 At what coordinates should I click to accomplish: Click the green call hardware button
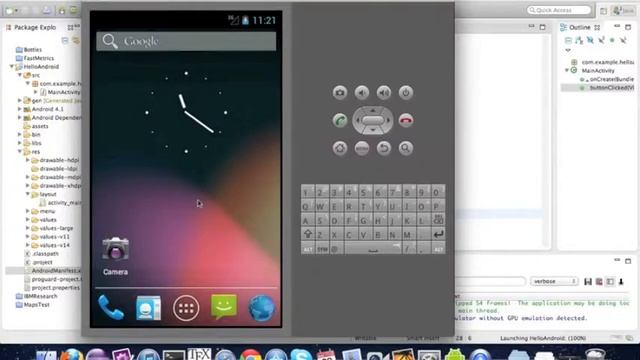340,120
